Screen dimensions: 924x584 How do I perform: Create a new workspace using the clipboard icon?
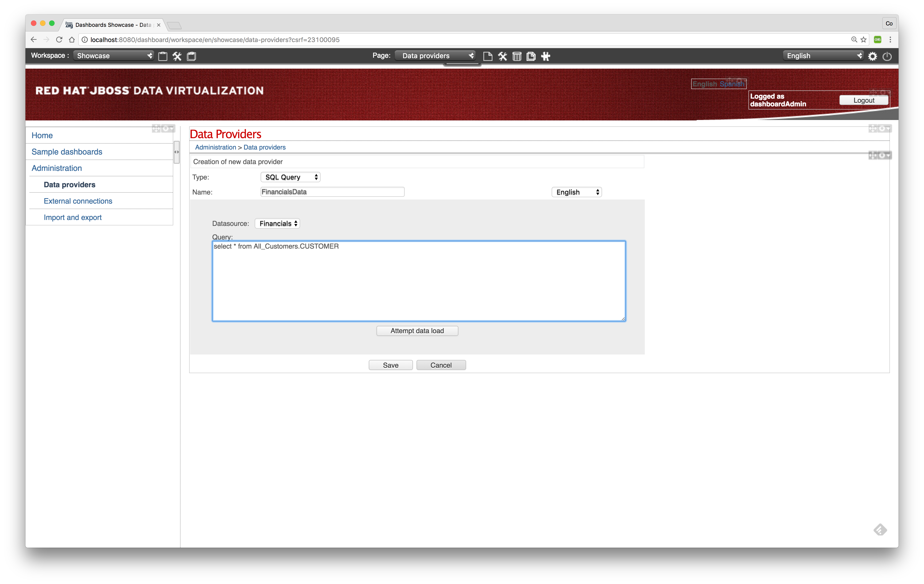tap(163, 56)
